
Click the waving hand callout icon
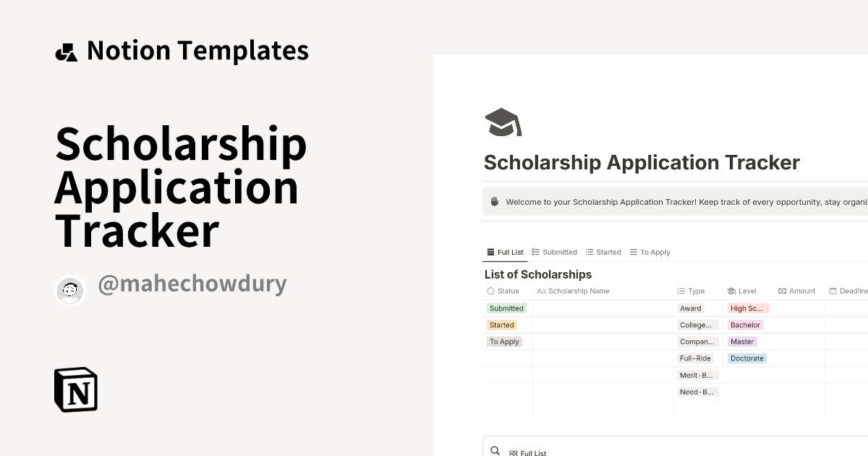(x=495, y=202)
